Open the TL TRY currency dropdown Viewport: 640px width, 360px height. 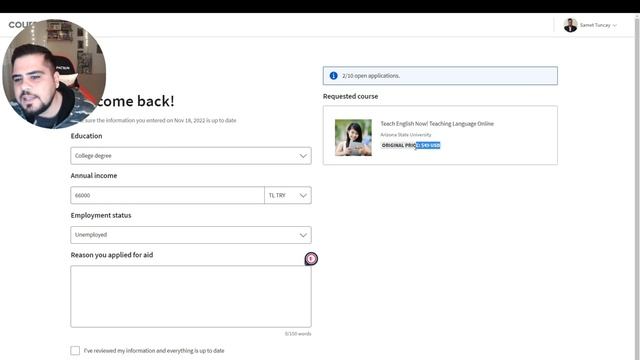(288, 195)
